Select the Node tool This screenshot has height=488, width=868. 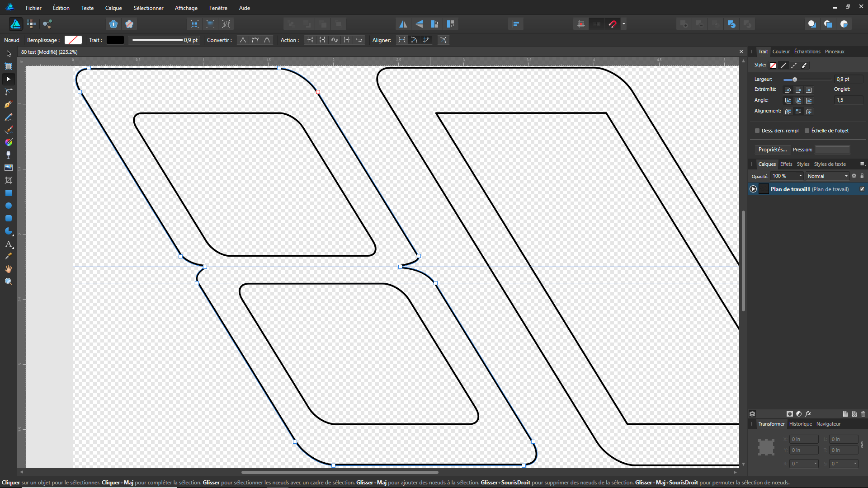[8, 79]
